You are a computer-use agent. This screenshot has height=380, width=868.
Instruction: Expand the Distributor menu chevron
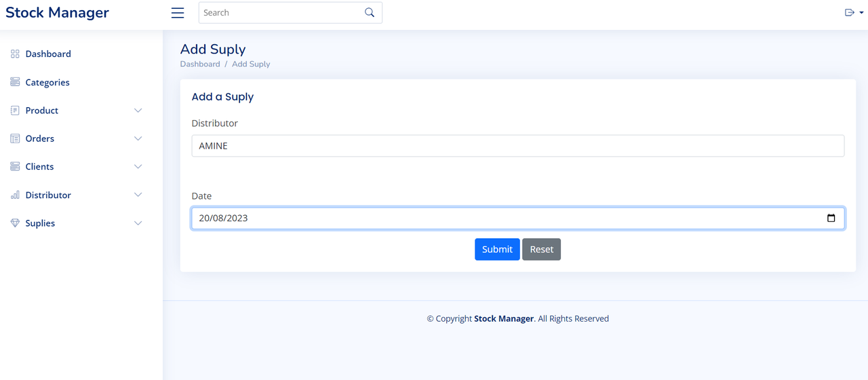[138, 195]
